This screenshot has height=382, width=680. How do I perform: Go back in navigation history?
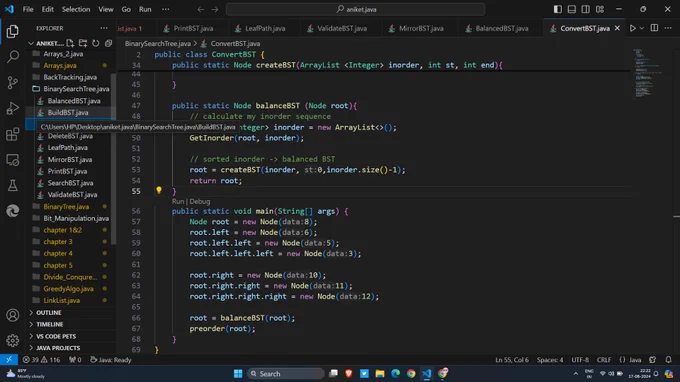pyautogui.click(x=200, y=9)
